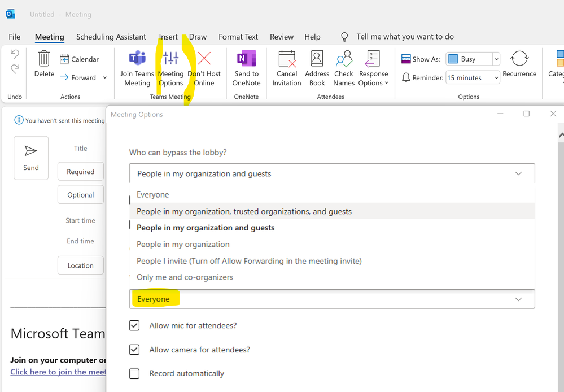Click Join Teams Meeting icon
The height and width of the screenshot is (392, 564).
(x=137, y=68)
